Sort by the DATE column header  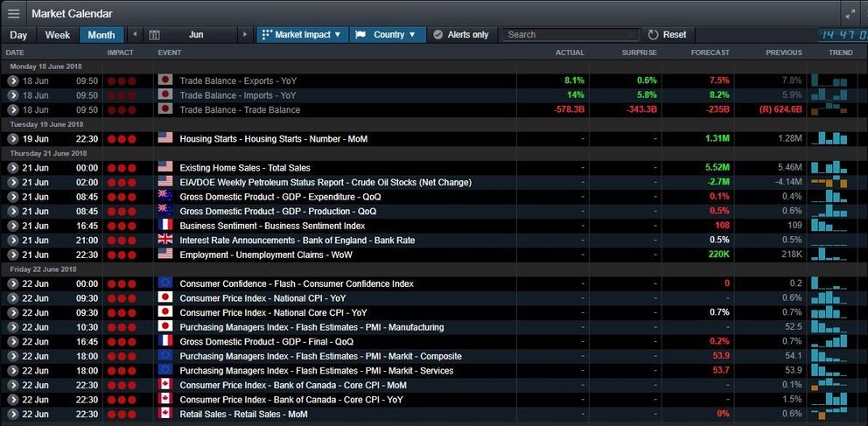click(15, 52)
